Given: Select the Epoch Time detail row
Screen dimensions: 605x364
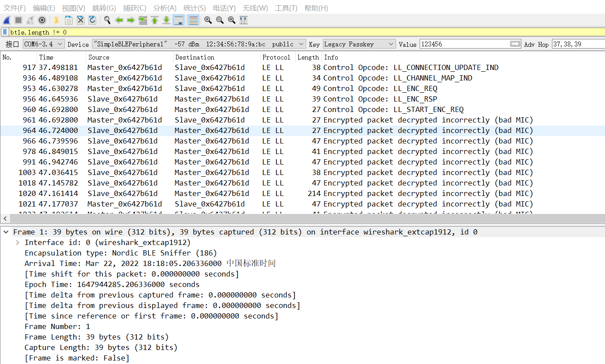Looking at the screenshot, I should pos(112,284).
